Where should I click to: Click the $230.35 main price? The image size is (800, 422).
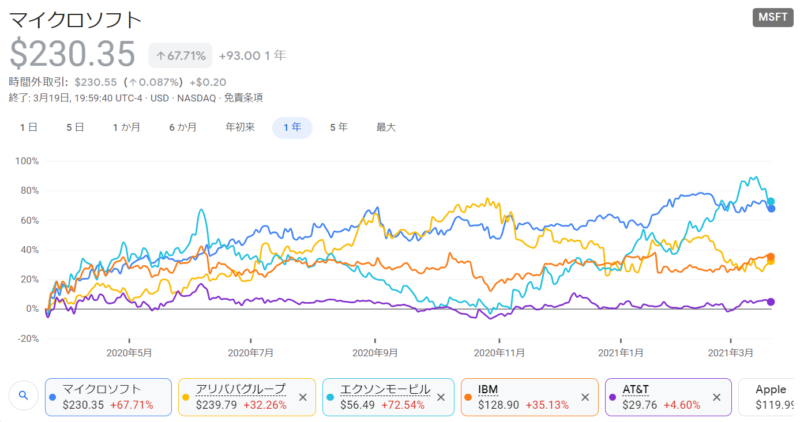[x=72, y=54]
